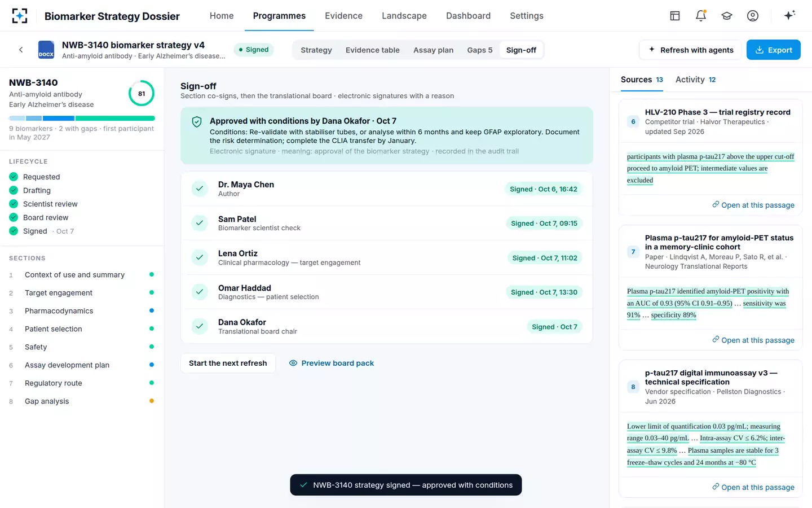Click source number 6 badge

coord(633,121)
